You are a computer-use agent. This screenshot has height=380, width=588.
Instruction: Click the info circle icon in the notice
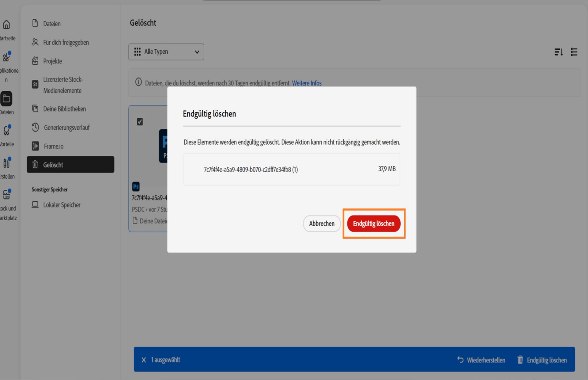click(x=138, y=82)
